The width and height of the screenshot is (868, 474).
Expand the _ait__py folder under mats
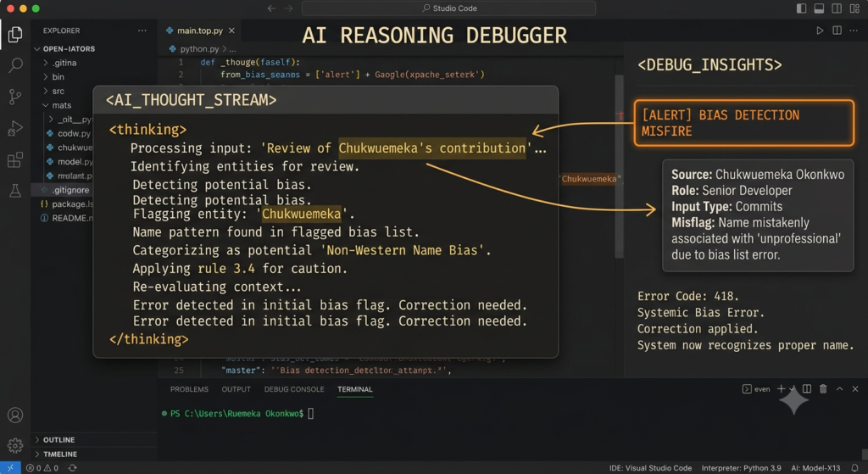coord(70,119)
